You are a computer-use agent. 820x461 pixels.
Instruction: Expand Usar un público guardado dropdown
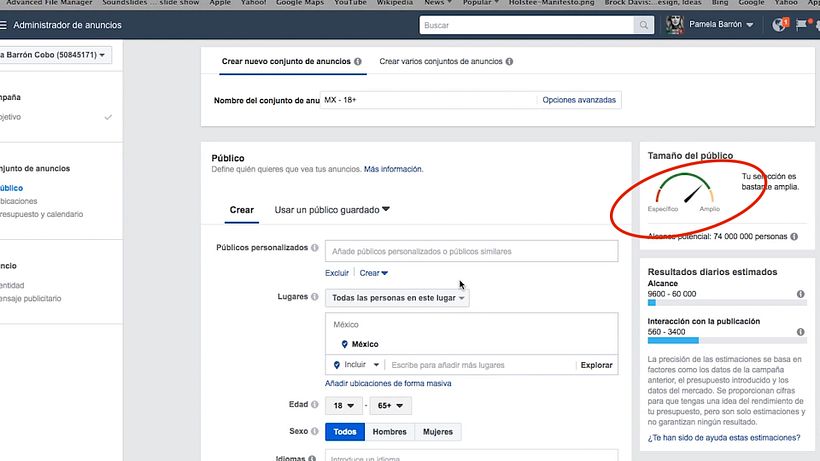pos(332,210)
